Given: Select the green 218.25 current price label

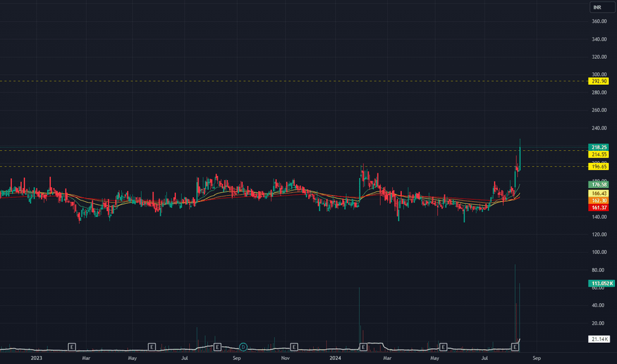Looking at the screenshot, I should pyautogui.click(x=598, y=147).
